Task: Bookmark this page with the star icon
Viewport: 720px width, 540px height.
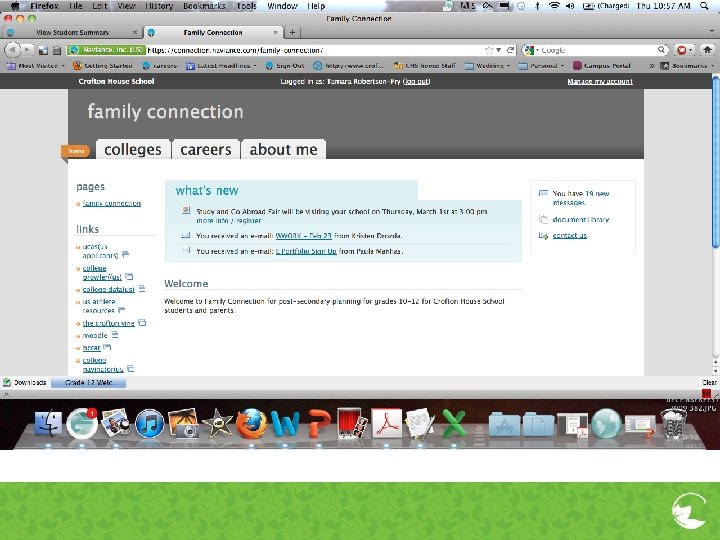Action: [489, 50]
